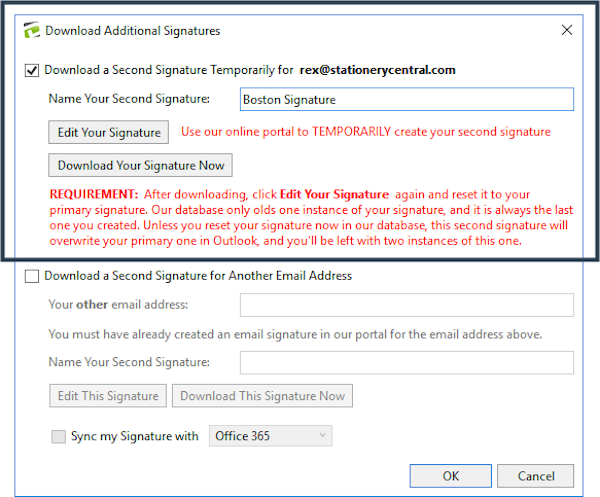The height and width of the screenshot is (497, 600).
Task: Click the red online portal instruction text
Action: [x=365, y=132]
